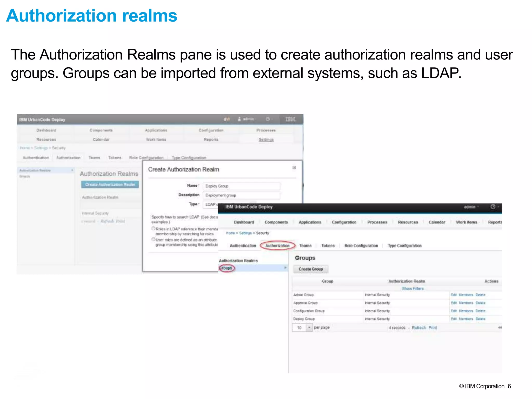Select Authorization Realms in the front sidebar
This screenshot has width=532, height=399.
tap(238, 261)
